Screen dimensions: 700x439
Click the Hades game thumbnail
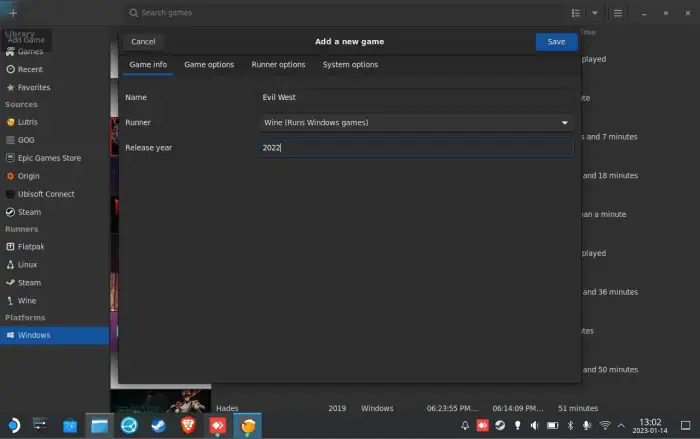[161, 401]
